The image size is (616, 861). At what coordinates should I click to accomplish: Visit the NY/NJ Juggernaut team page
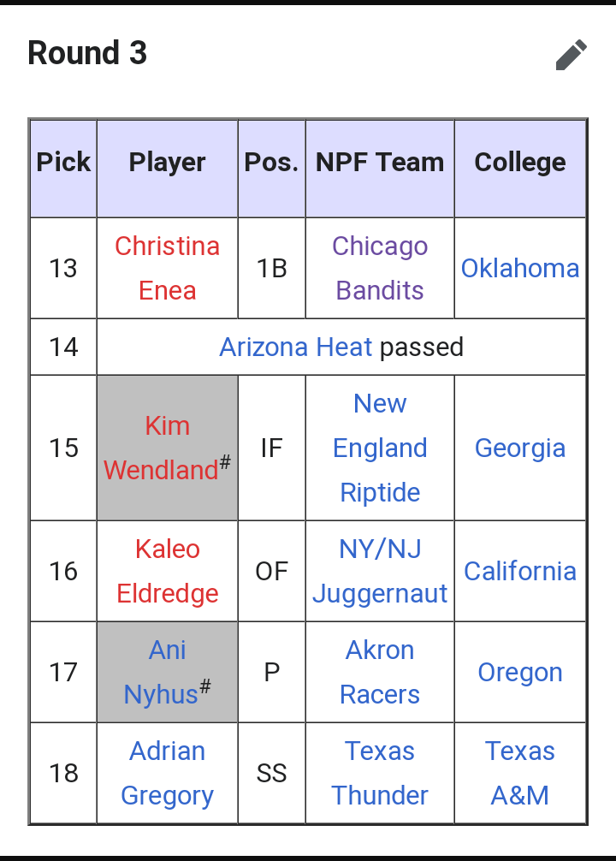coord(380,571)
